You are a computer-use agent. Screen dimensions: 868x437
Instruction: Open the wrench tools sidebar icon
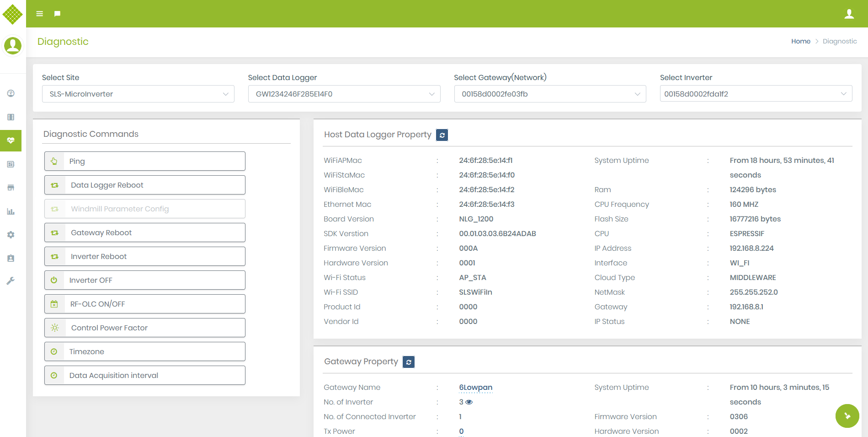[11, 281]
